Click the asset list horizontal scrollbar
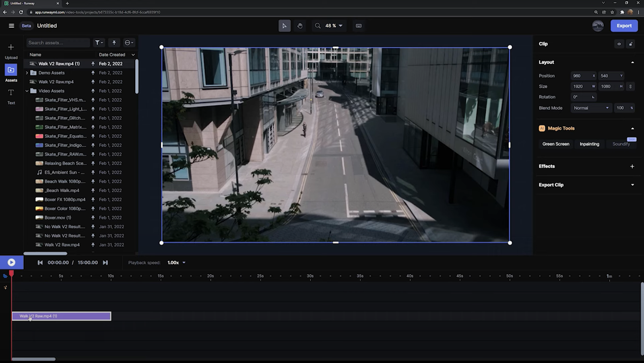 point(45,253)
